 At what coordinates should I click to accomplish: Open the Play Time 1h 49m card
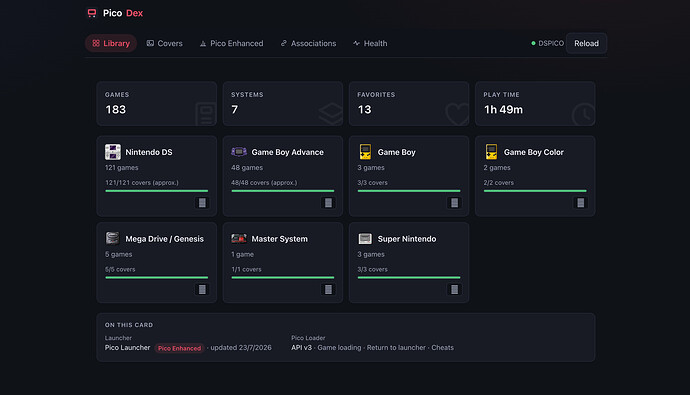535,104
